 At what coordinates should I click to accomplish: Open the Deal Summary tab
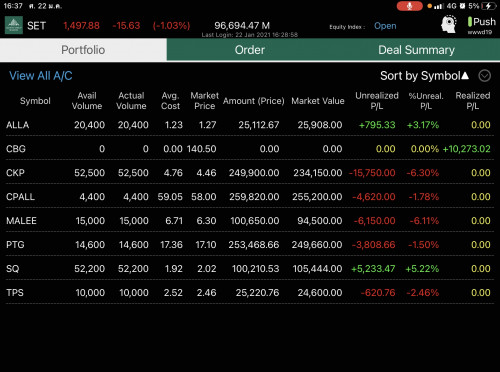pyautogui.click(x=416, y=50)
